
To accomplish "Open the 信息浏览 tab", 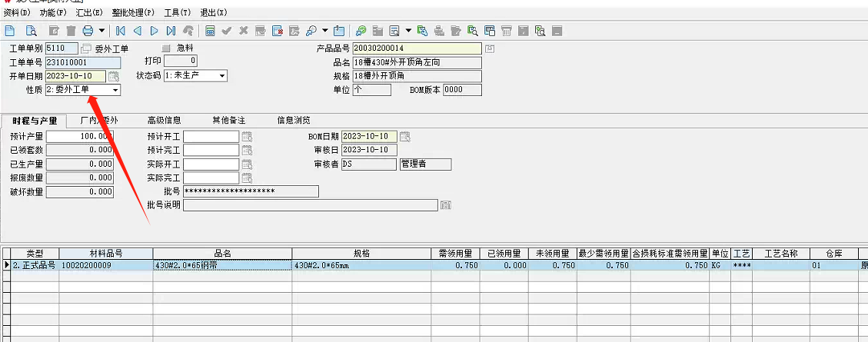I will click(294, 120).
